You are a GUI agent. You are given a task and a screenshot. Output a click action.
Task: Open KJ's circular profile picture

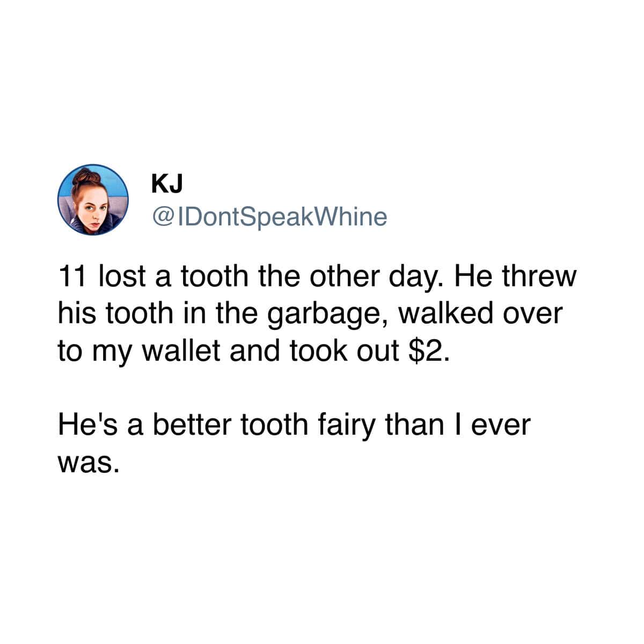pyautogui.click(x=93, y=200)
